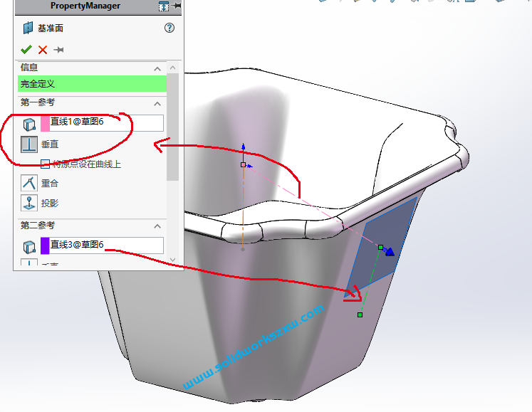Image resolution: width=532 pixels, height=412 pixels.
Task: Click the pink first reference color swatch
Action: 45,123
